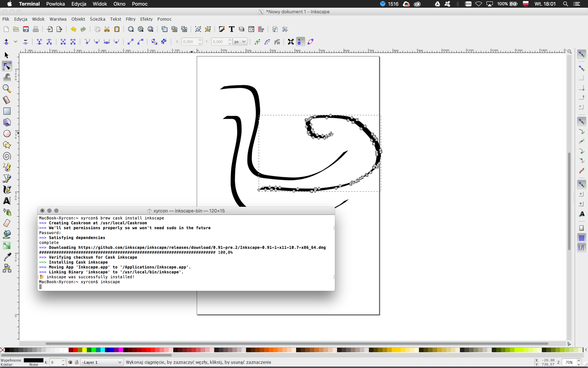Open the Warstwa menu
This screenshot has height=368, width=588.
tap(58, 19)
